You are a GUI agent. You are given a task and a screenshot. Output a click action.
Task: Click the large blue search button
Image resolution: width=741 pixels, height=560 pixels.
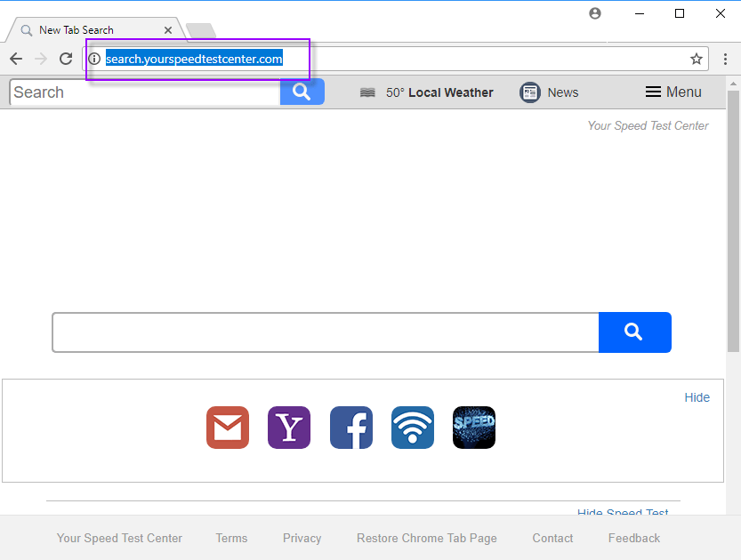634,332
